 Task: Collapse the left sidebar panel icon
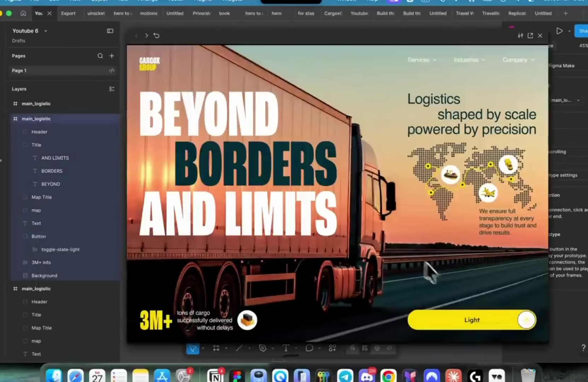point(110,31)
